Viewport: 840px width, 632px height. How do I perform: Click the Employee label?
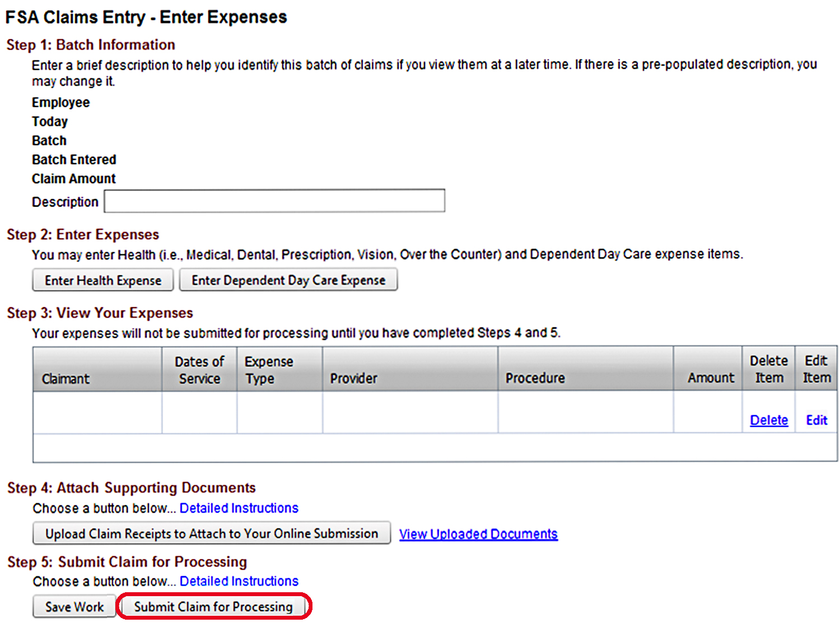60,103
